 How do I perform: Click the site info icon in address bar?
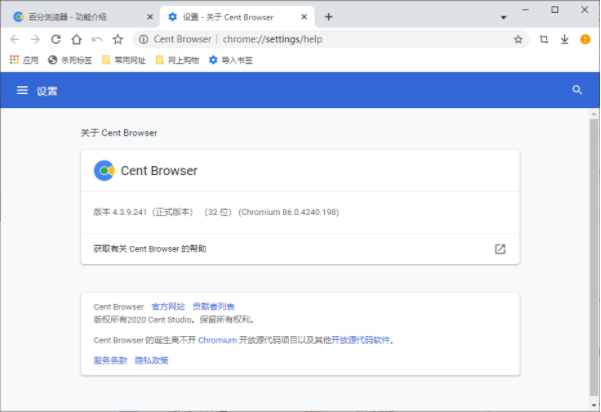143,39
